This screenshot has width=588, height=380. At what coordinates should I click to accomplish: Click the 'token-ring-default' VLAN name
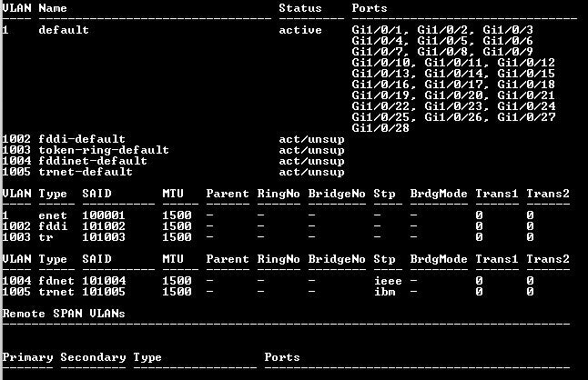click(x=104, y=150)
